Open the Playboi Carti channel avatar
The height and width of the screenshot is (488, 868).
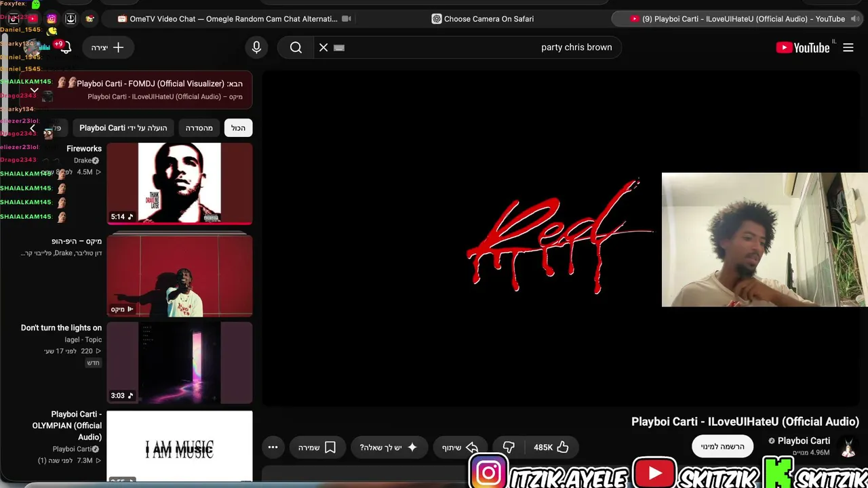click(x=848, y=447)
